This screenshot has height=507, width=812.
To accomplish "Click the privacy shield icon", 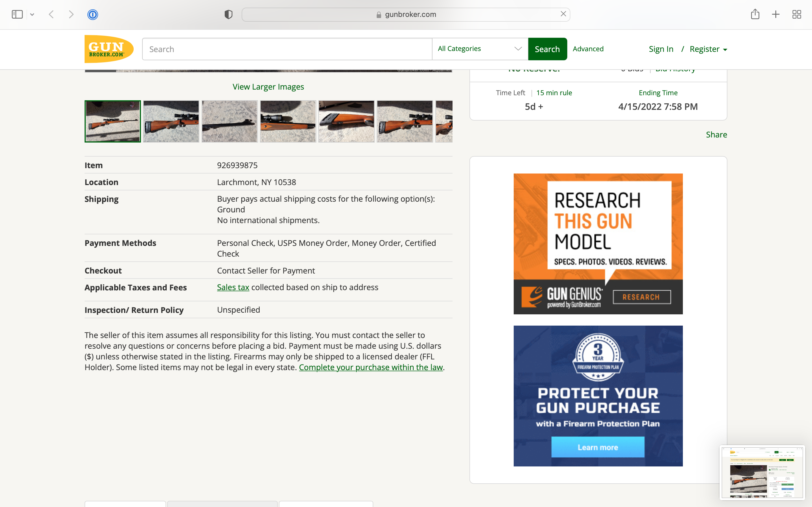I will [228, 14].
